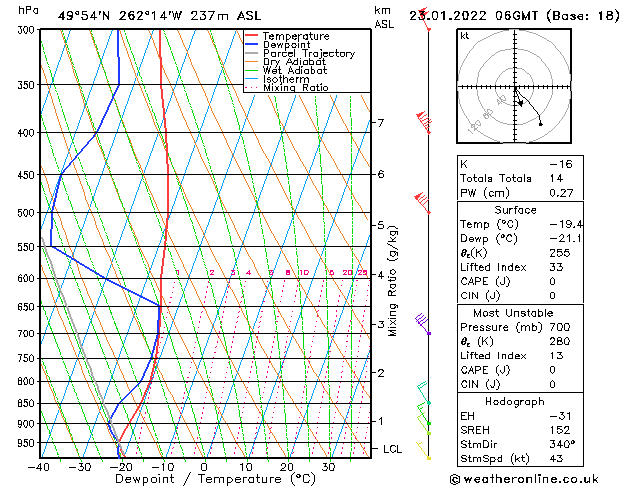
Task: Click the 'Totals Totals' value 14
Action: pyautogui.click(x=556, y=178)
